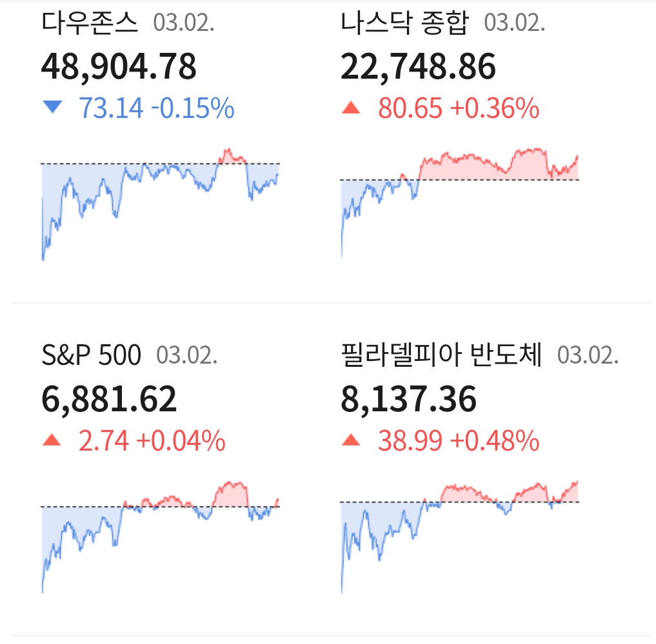The width and height of the screenshot is (656, 644).
Task: Select the 22,748.86 Nasdaq value
Action: pos(418,66)
